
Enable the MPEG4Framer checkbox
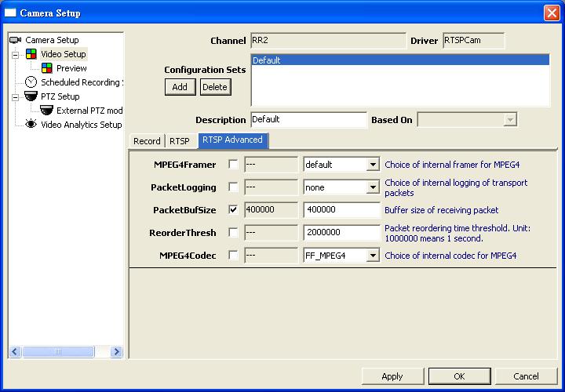pos(233,165)
